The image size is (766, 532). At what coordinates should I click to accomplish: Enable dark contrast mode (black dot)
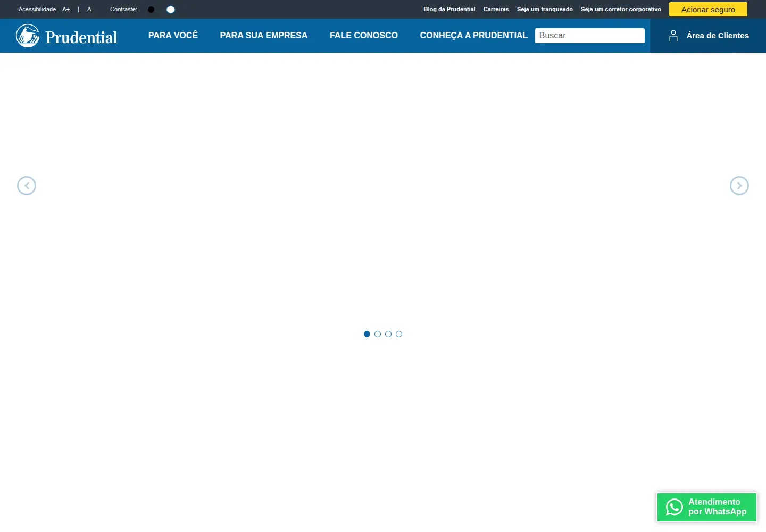(x=151, y=10)
